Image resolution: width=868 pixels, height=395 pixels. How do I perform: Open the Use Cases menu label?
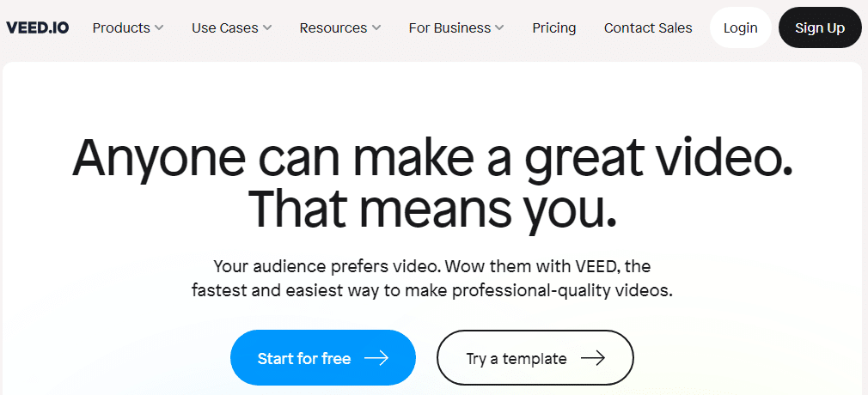point(224,27)
